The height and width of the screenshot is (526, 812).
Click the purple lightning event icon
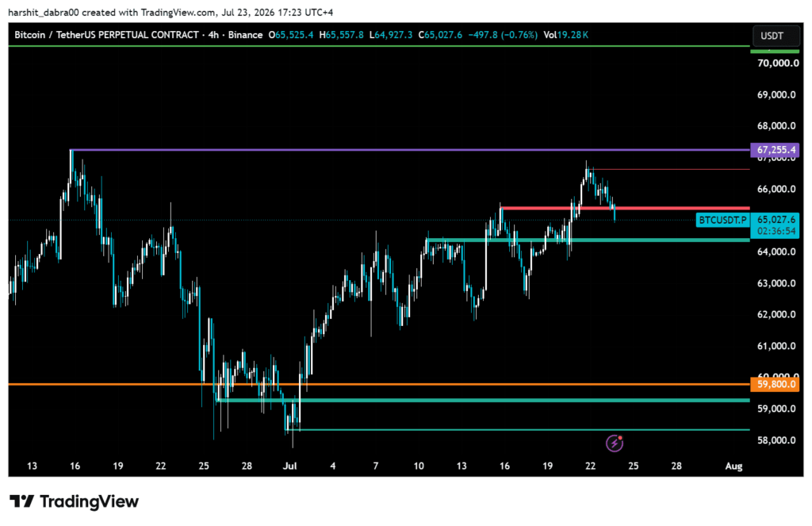click(615, 443)
